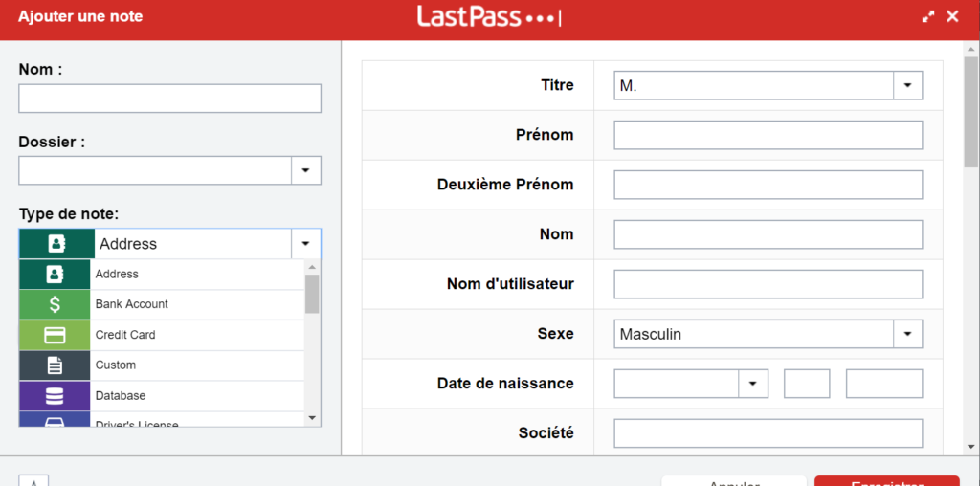Toggle fullscreen with the expand arrows icon
This screenshot has width=980, height=486.
[x=928, y=17]
